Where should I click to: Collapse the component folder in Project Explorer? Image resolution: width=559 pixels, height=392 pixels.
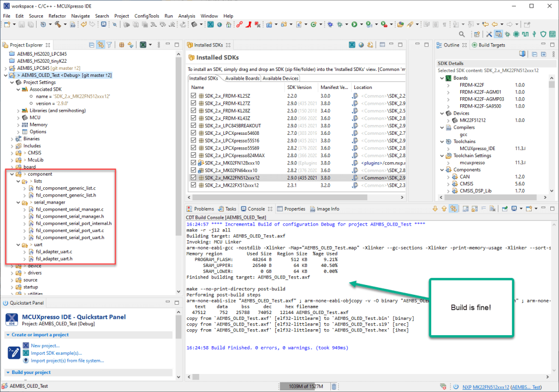point(13,174)
